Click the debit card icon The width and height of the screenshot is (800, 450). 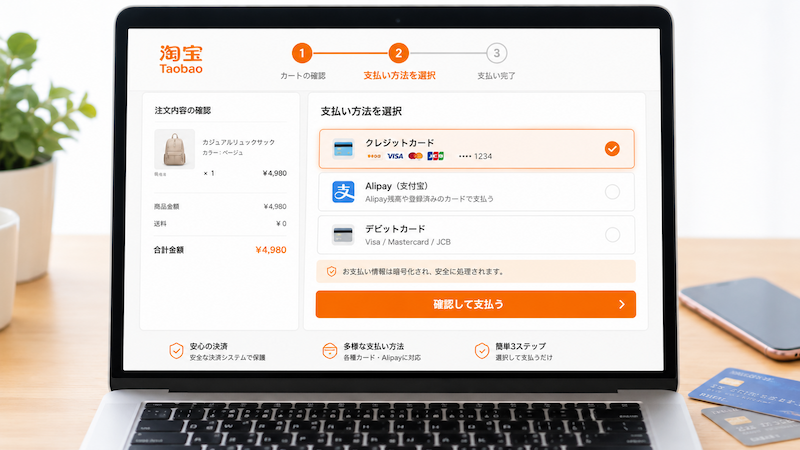point(343,235)
